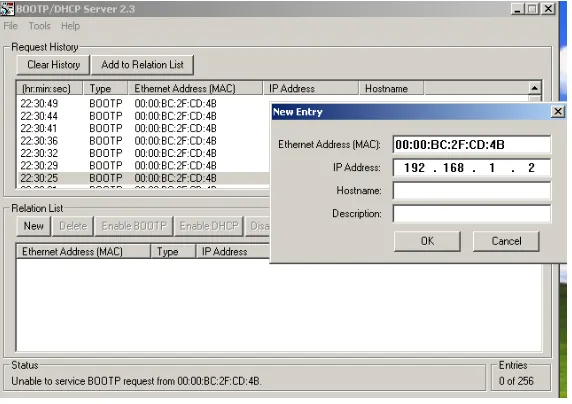Open the Help menu
The height and width of the screenshot is (404, 572).
click(x=70, y=26)
